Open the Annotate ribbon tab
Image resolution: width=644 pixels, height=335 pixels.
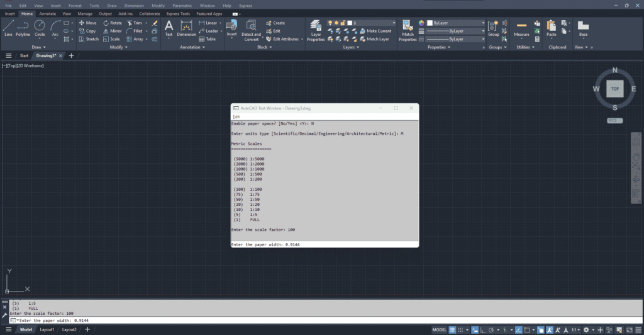pyautogui.click(x=48, y=14)
